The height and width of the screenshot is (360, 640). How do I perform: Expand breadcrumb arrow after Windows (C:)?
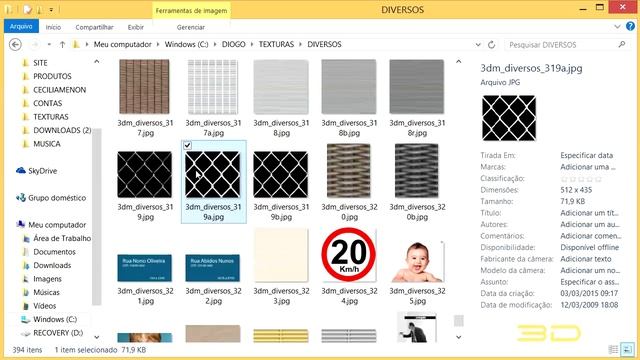[215, 44]
